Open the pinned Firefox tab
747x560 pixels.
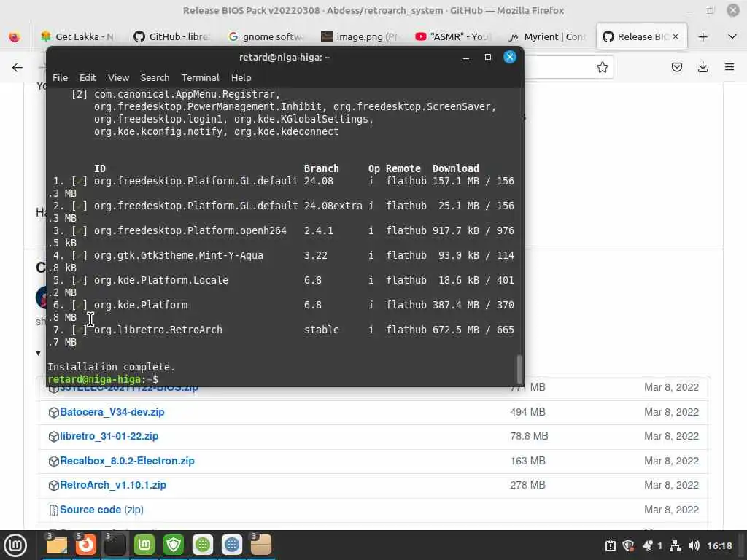[15, 36]
